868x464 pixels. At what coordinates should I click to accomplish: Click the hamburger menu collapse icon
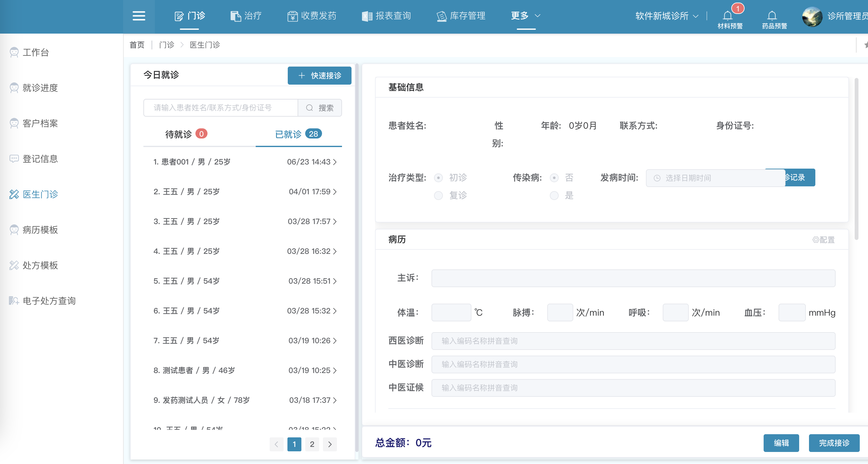139,16
